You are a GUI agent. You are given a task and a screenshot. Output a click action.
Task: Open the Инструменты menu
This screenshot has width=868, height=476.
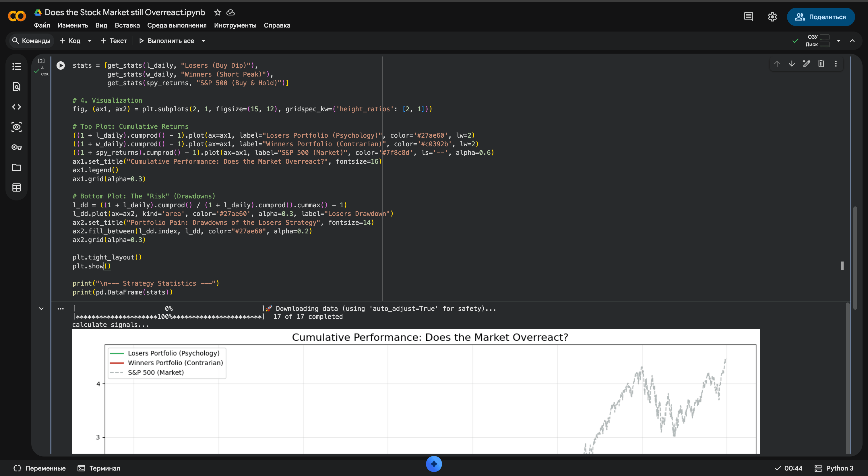tap(235, 25)
